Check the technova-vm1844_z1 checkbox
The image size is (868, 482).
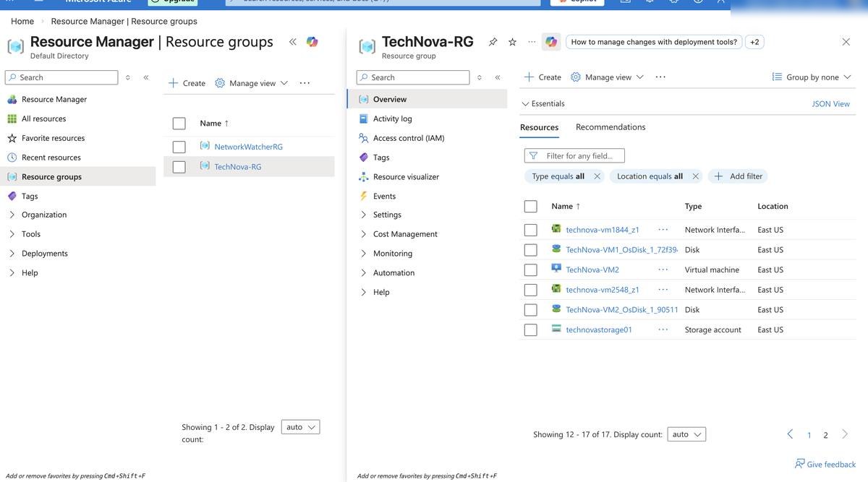coord(530,230)
